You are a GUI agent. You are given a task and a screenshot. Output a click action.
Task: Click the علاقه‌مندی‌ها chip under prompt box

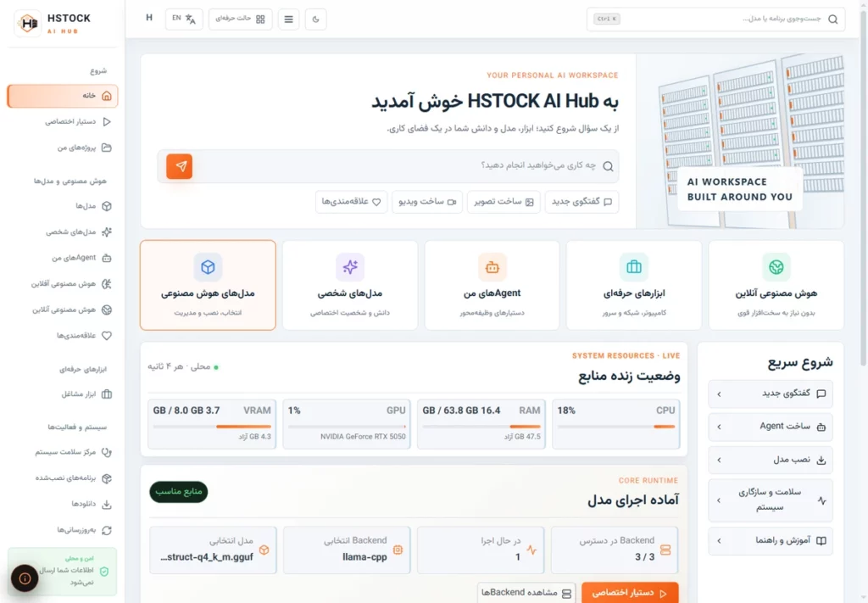click(351, 202)
